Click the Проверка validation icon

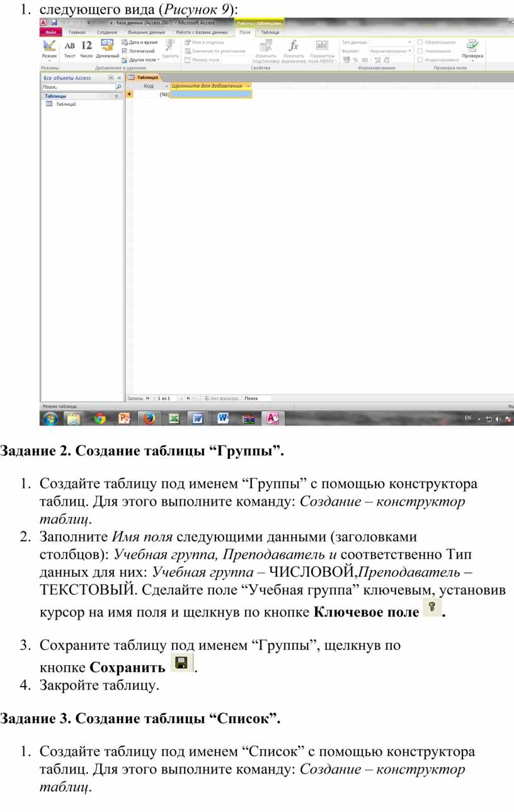point(472,46)
